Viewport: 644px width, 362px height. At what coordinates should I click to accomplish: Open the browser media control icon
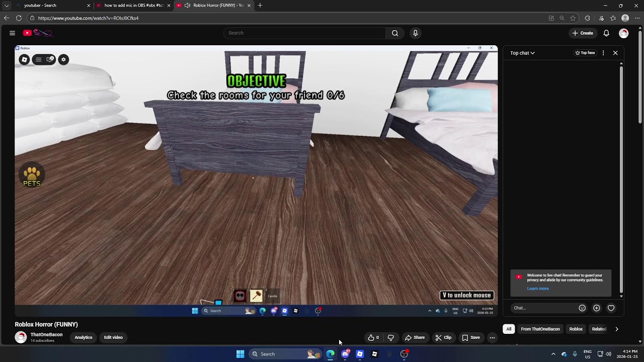pos(601,18)
